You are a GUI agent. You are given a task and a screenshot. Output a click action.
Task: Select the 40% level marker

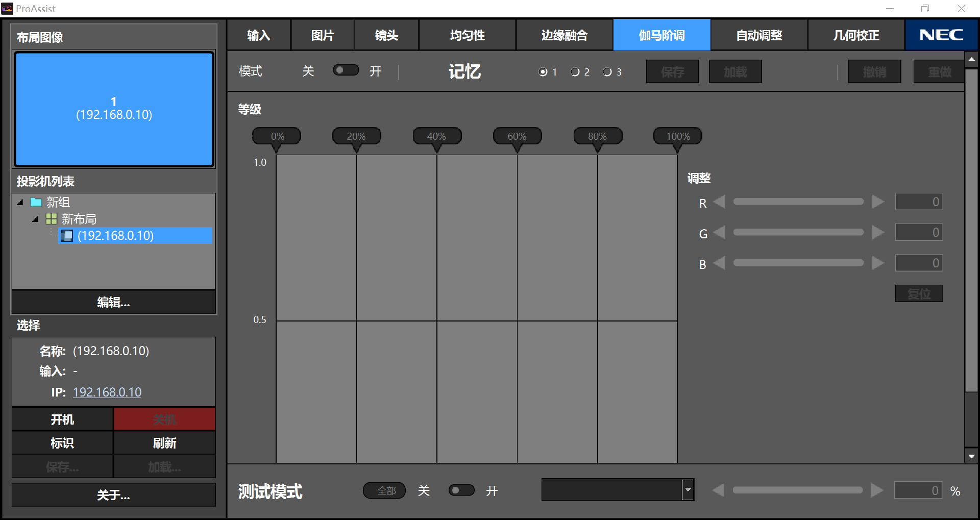pyautogui.click(x=437, y=136)
